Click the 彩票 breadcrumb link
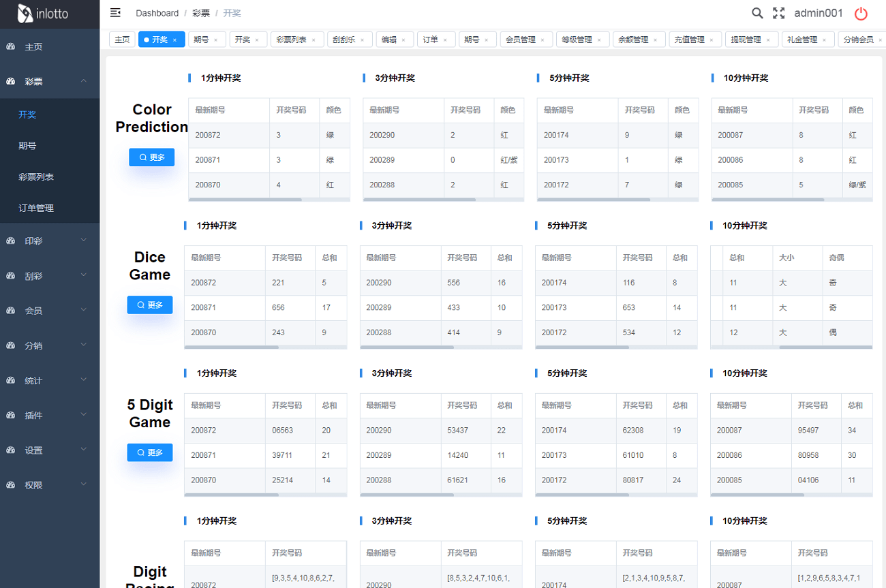The image size is (886, 588). pos(201,14)
